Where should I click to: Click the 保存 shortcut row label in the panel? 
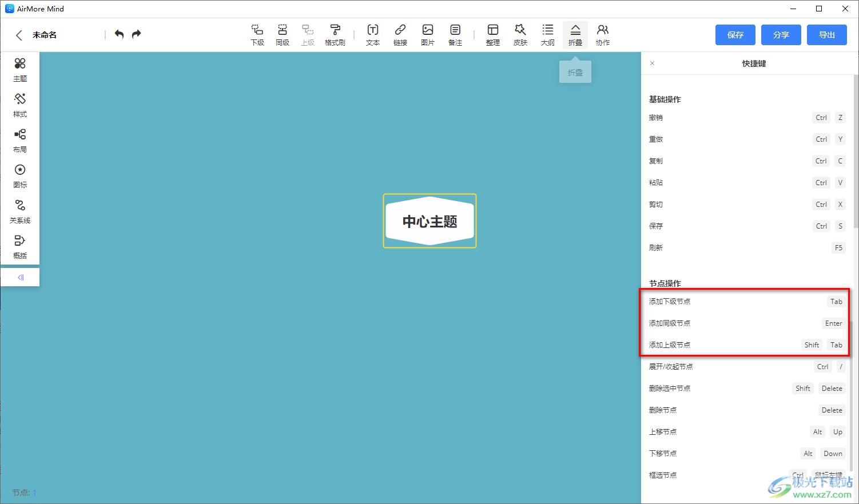pos(656,226)
